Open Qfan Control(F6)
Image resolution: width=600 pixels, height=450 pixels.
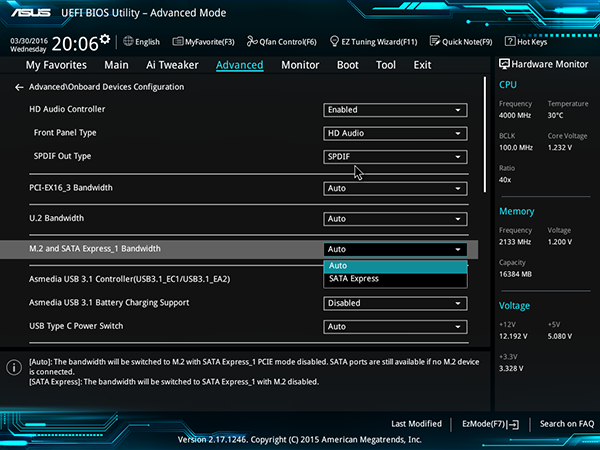[x=281, y=42]
